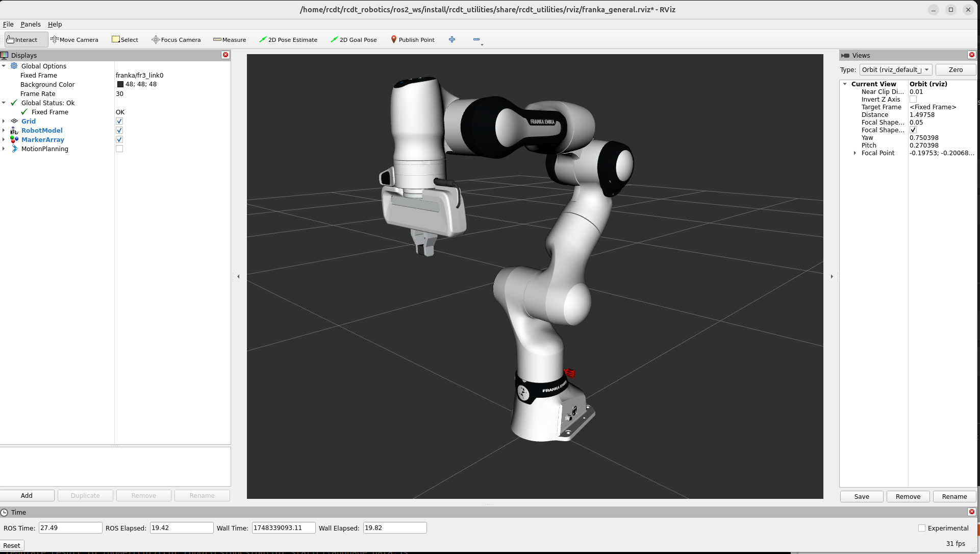
Task: Check the Experimental checkbox
Action: pos(922,528)
